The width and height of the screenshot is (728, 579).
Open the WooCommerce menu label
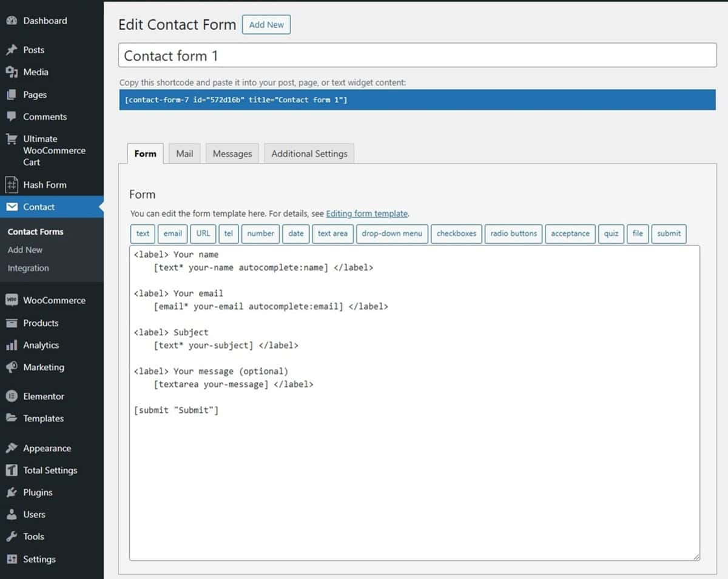click(x=54, y=300)
